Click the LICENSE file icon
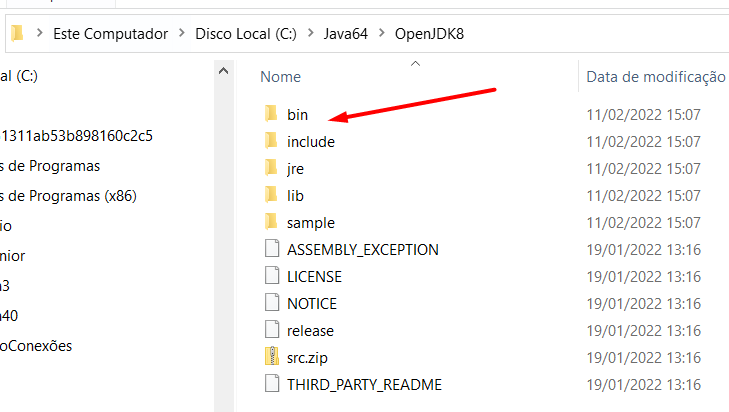The height and width of the screenshot is (412, 729). pos(272,275)
